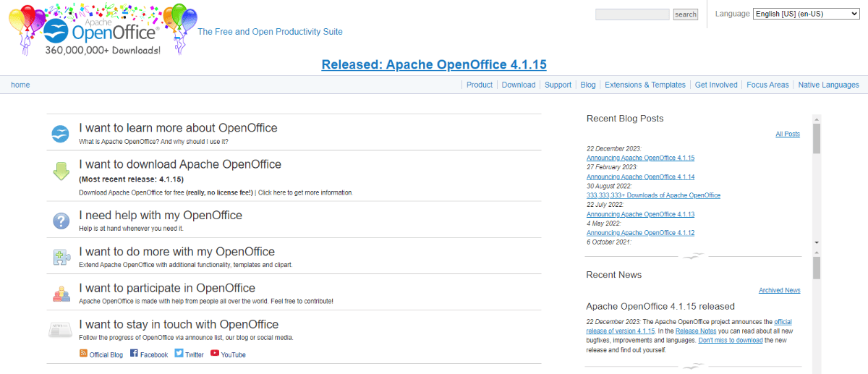
Task: Click the blue question mark help icon
Action: (60, 221)
